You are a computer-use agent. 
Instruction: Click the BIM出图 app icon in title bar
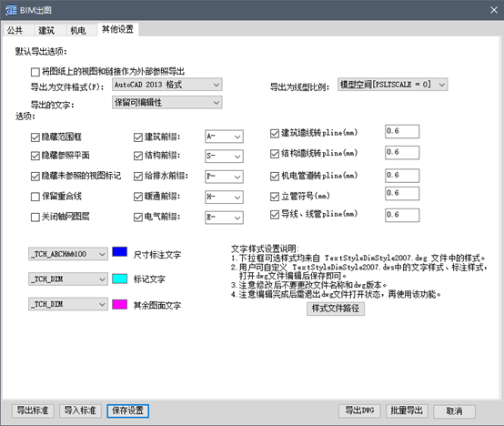[x=11, y=10]
